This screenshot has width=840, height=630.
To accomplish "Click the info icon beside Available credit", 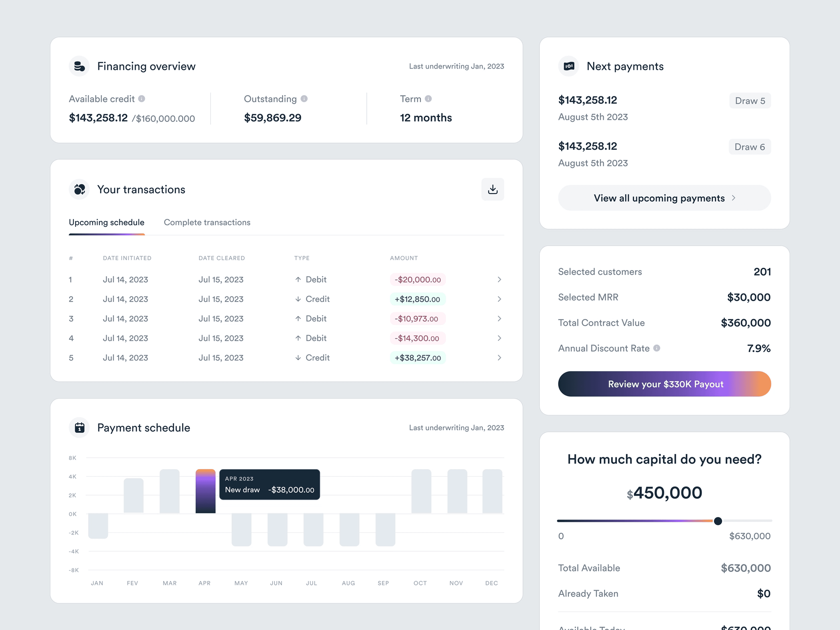I will pyautogui.click(x=142, y=99).
